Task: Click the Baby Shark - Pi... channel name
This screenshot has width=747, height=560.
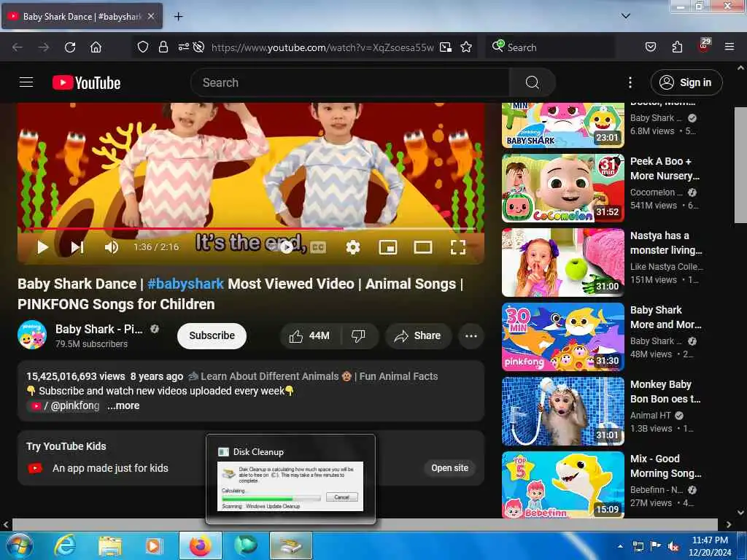Action: 98,329
